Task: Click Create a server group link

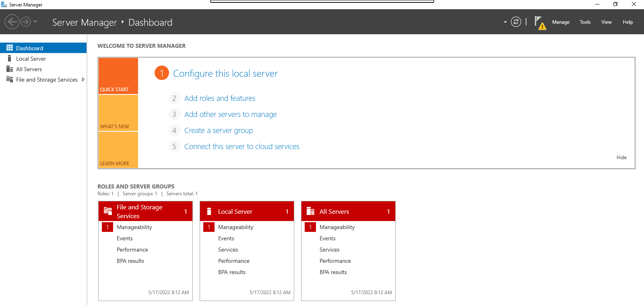Action: (219, 130)
